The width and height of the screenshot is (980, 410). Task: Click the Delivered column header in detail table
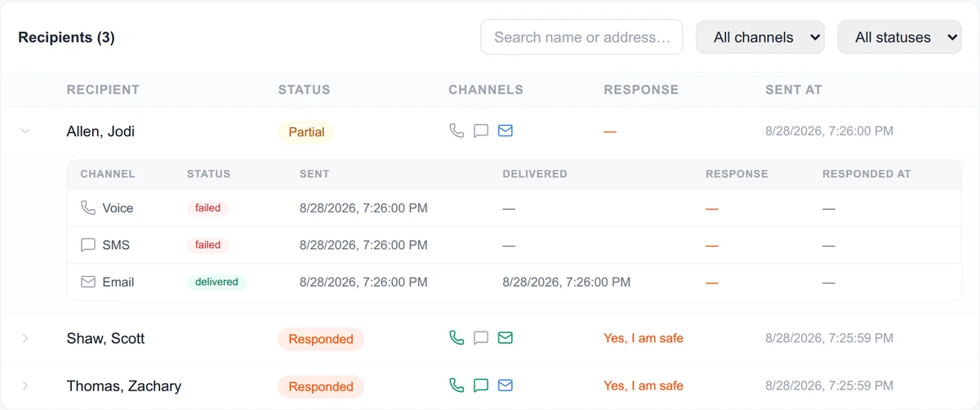pos(535,174)
